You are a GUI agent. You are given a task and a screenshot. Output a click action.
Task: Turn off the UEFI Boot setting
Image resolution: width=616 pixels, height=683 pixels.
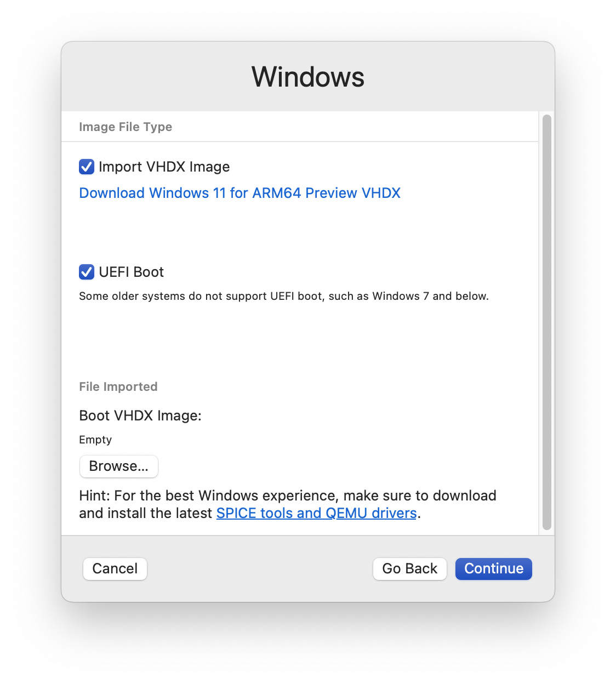(x=87, y=272)
